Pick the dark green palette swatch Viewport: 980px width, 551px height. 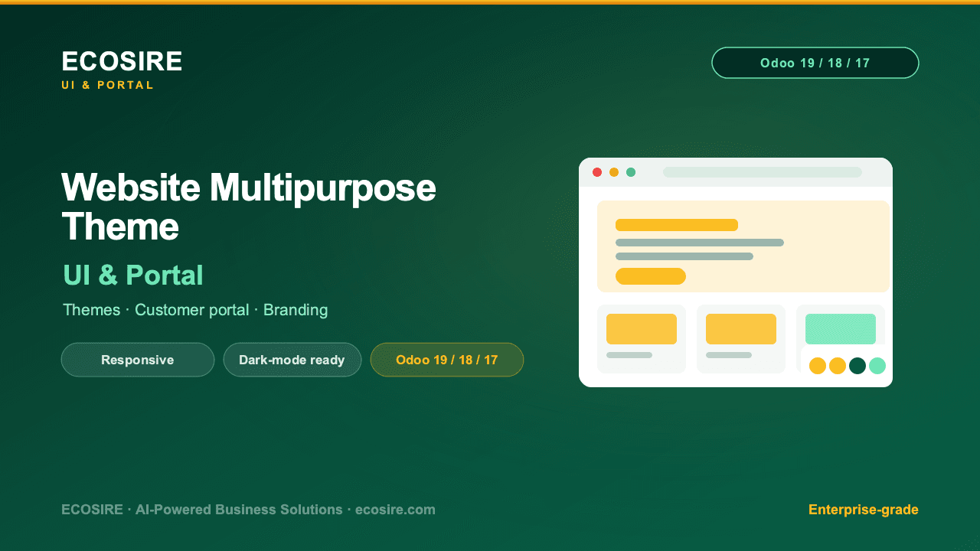click(857, 366)
